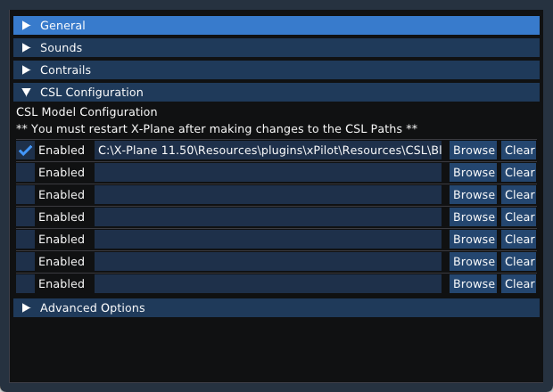Browse for the first CSL path
Viewport: 553px width, 392px height.
pyautogui.click(x=473, y=151)
